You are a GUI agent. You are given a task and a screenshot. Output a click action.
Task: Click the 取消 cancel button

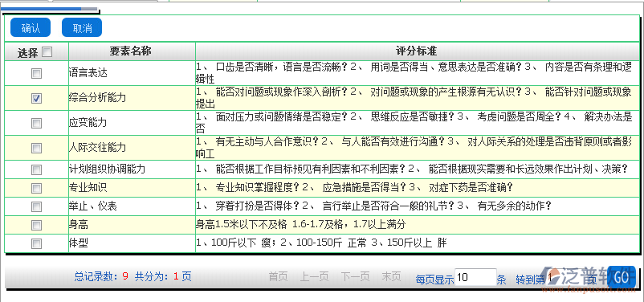pyautogui.click(x=82, y=28)
